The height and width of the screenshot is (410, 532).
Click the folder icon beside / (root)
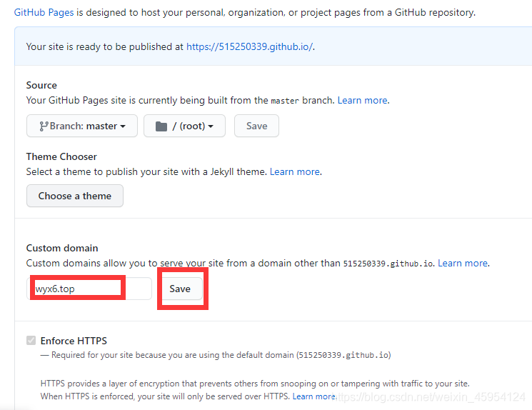point(161,126)
